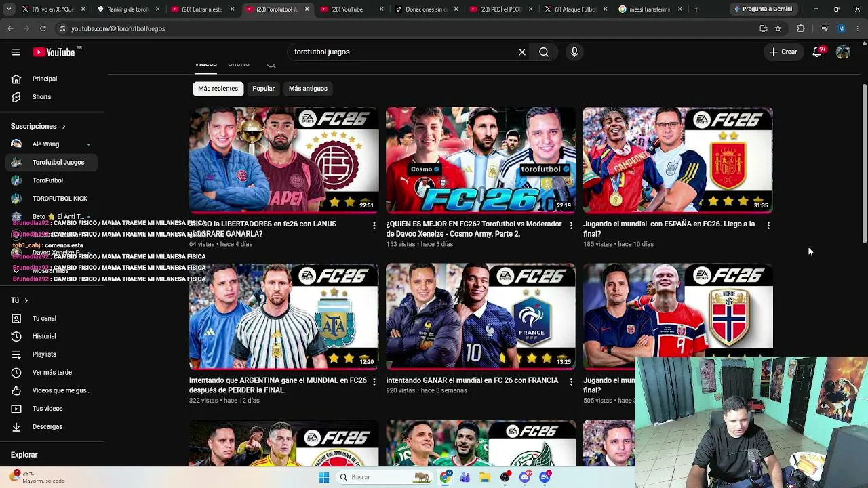Switch to the PEDÍ el PEOR browser tab

[500, 9]
